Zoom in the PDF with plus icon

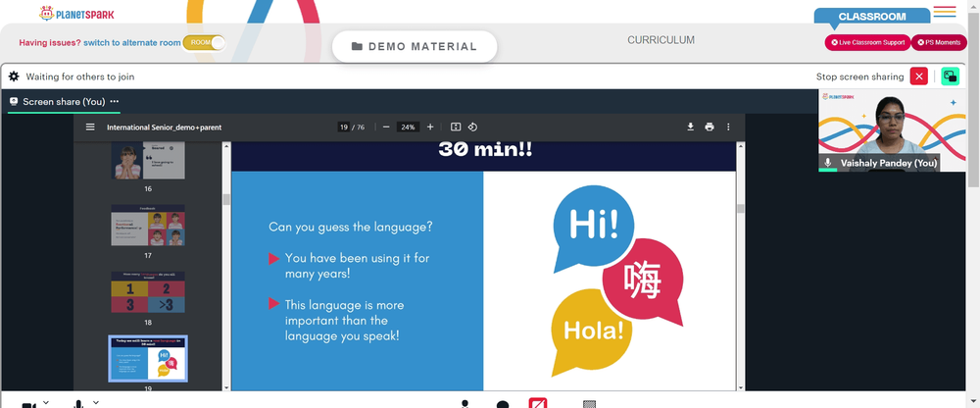pyautogui.click(x=430, y=127)
